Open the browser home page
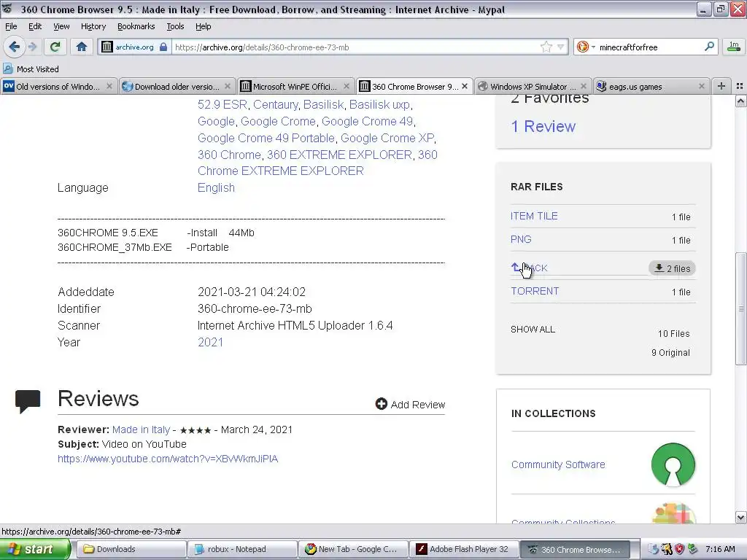The width and height of the screenshot is (747, 560). [x=82, y=47]
